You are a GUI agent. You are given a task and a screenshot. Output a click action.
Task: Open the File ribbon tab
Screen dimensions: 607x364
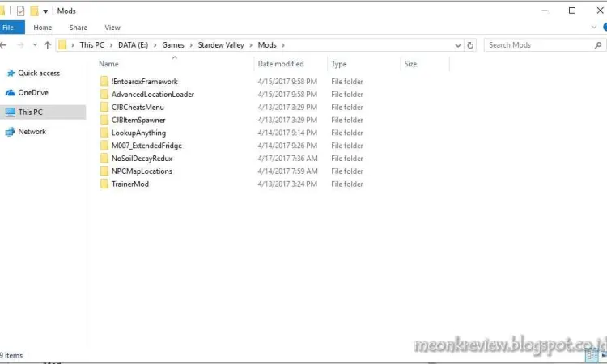click(x=11, y=28)
